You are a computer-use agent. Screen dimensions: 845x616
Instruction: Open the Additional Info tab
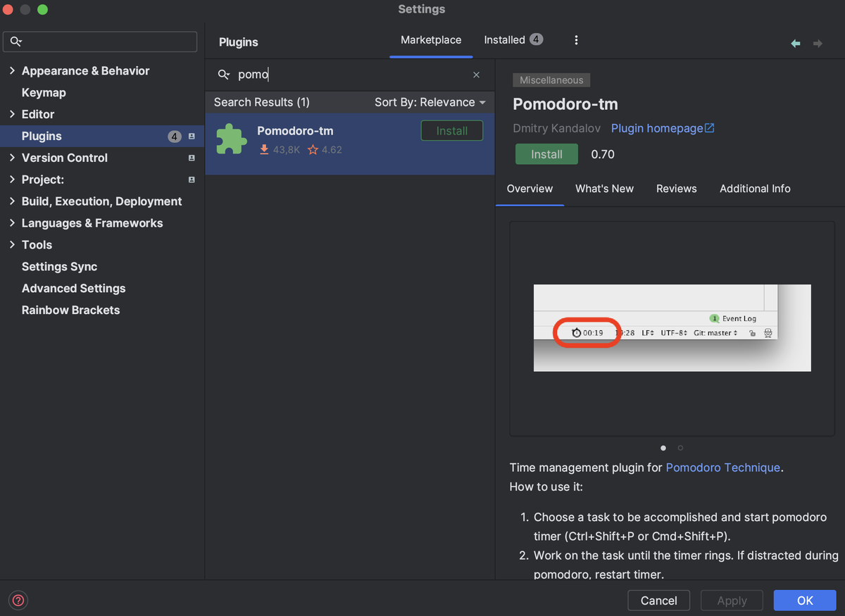click(755, 189)
